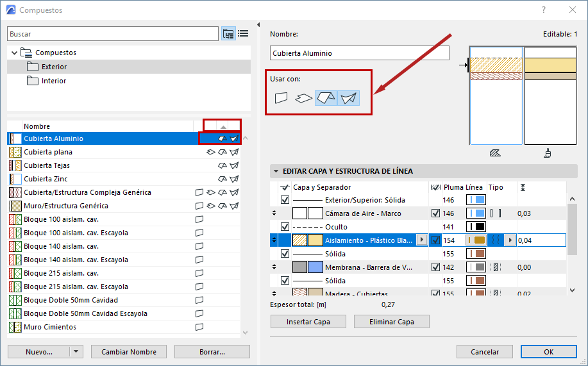Screen dimensions: 588x366
Task: Click the line type icon on Membrana row
Action: click(x=496, y=267)
